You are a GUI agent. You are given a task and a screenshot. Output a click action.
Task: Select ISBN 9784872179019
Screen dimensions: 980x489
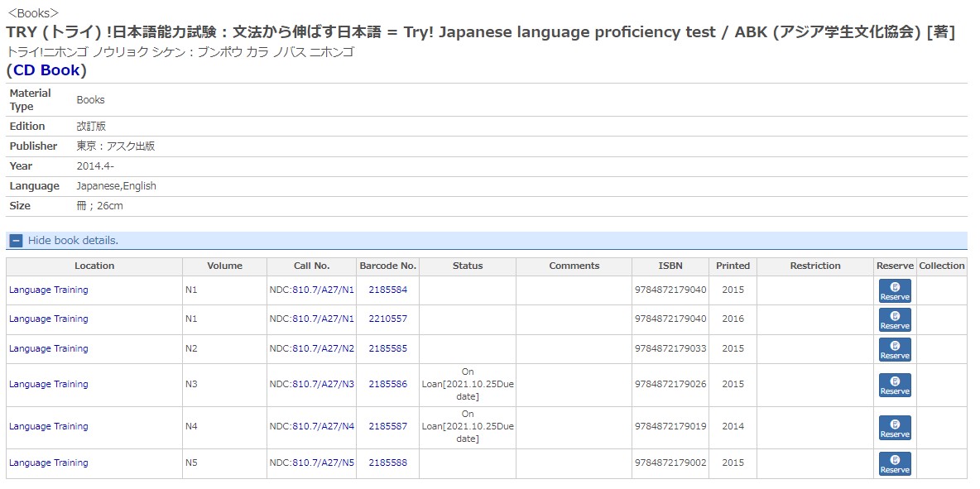pyautogui.click(x=670, y=427)
